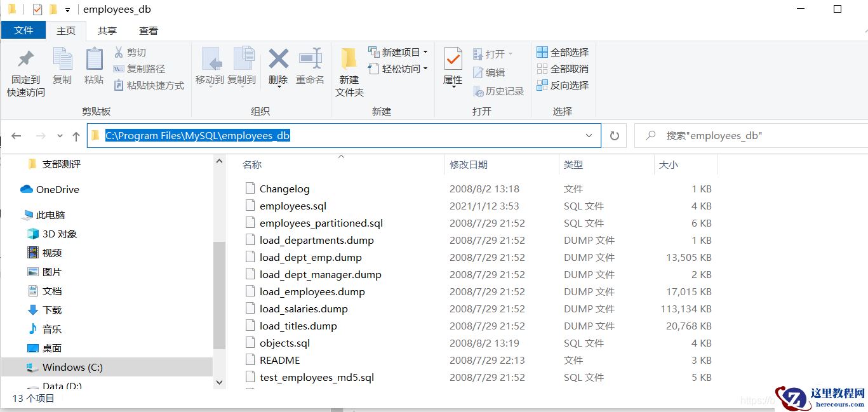Expand the New Item dropdown
Viewport: 868px width, 412px height.
click(425, 52)
